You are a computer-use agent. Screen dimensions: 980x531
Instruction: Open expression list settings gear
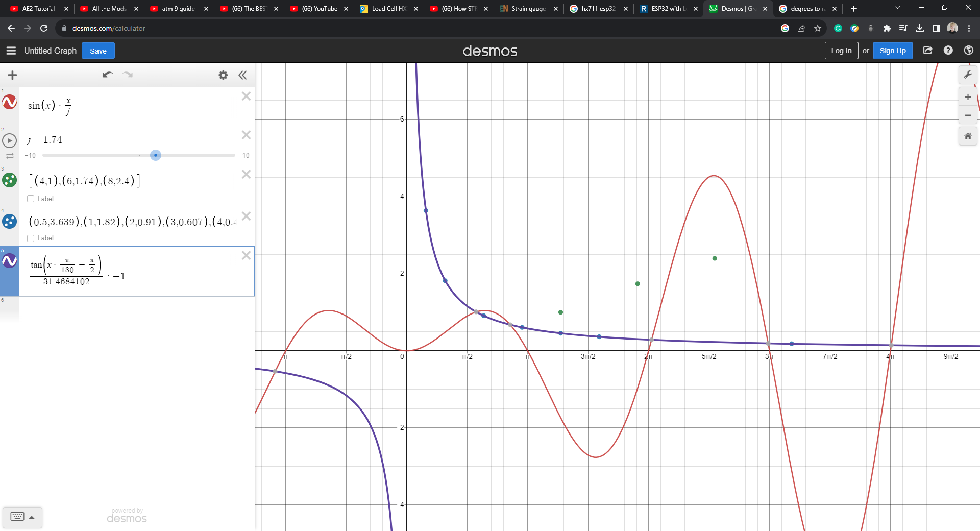223,75
